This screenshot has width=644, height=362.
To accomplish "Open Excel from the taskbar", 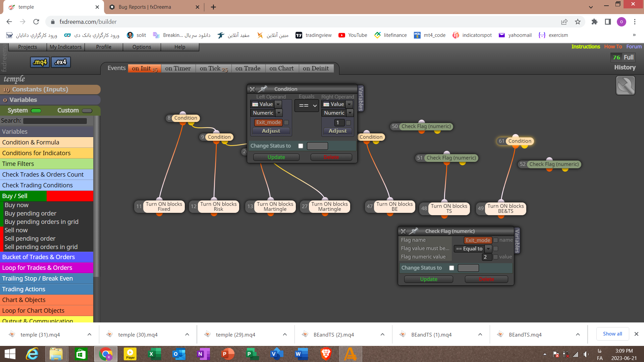I will pyautogui.click(x=155, y=354).
